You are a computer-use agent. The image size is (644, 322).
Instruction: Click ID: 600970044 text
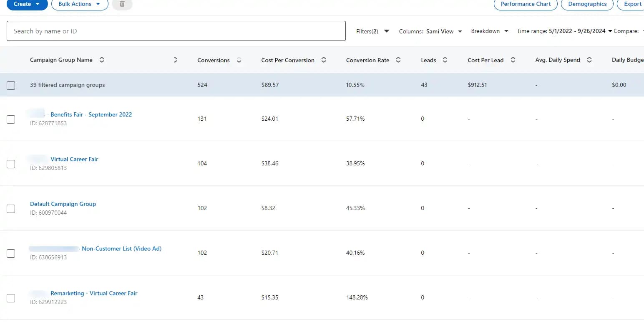48,213
